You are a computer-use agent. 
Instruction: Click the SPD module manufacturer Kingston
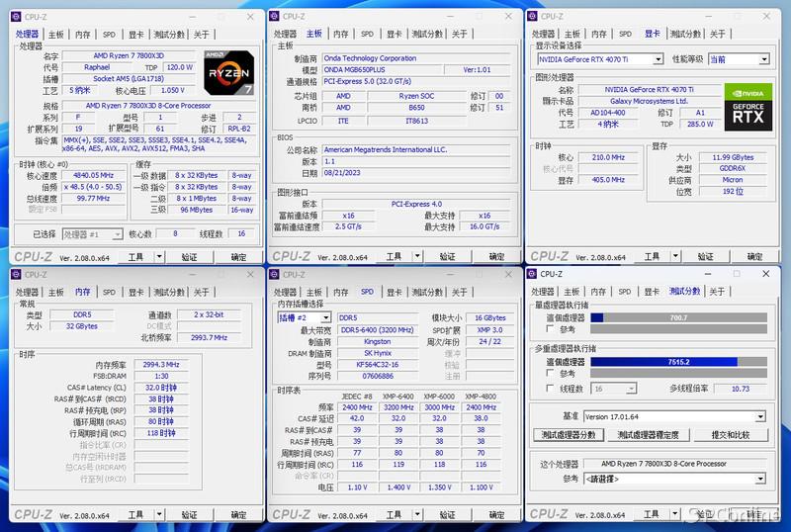[x=378, y=341]
